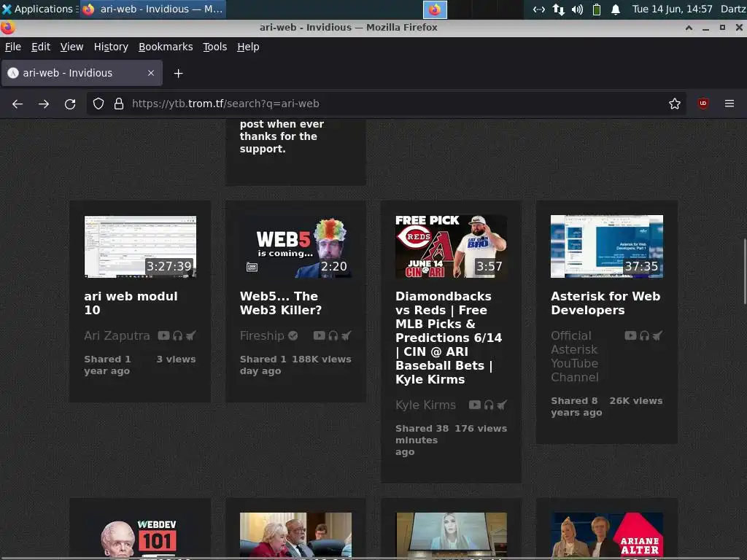Click Firefox icon in panel center

[435, 9]
